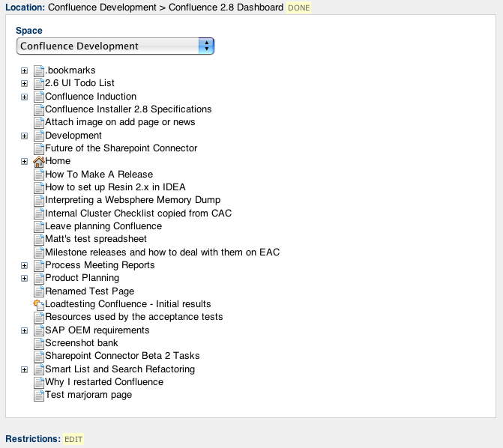
Task: Select the 2.6 UI Todo List page
Action: (x=79, y=83)
